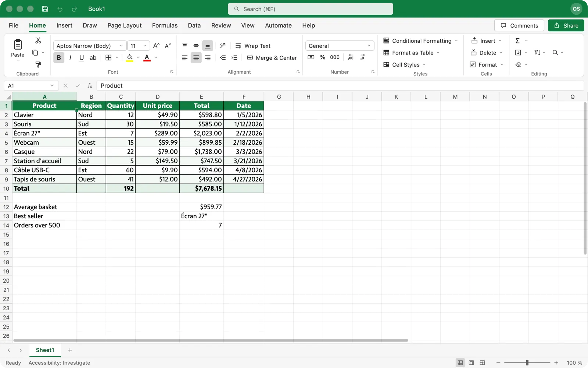Click Merge & Center button
The image size is (588, 368).
tap(272, 58)
